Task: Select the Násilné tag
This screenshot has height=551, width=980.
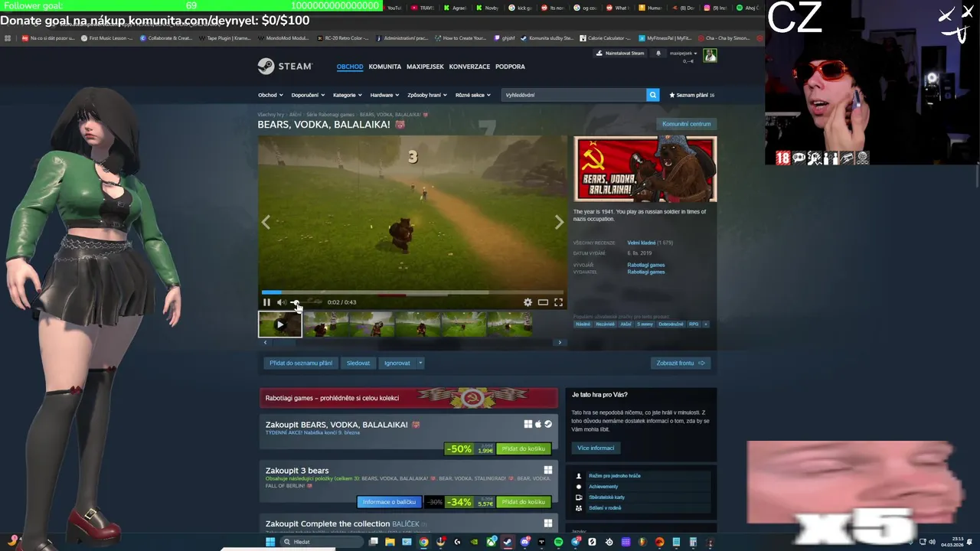Action: pyautogui.click(x=583, y=324)
